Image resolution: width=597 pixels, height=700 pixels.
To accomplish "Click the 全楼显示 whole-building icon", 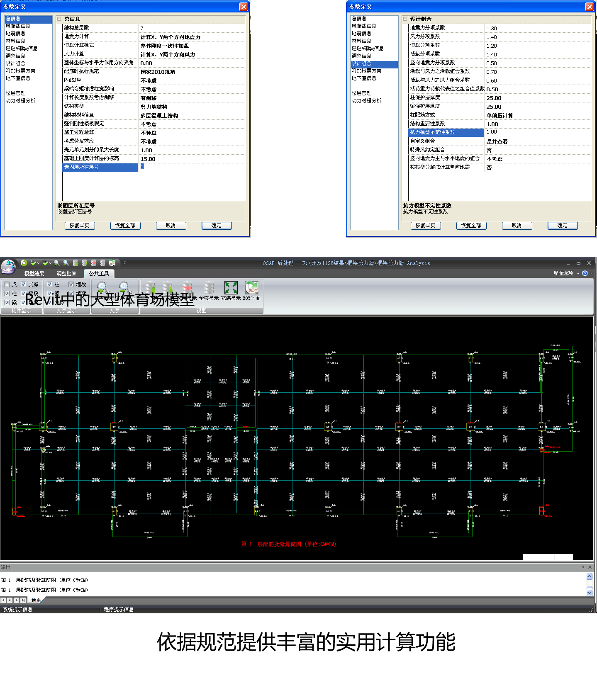I will tap(209, 288).
